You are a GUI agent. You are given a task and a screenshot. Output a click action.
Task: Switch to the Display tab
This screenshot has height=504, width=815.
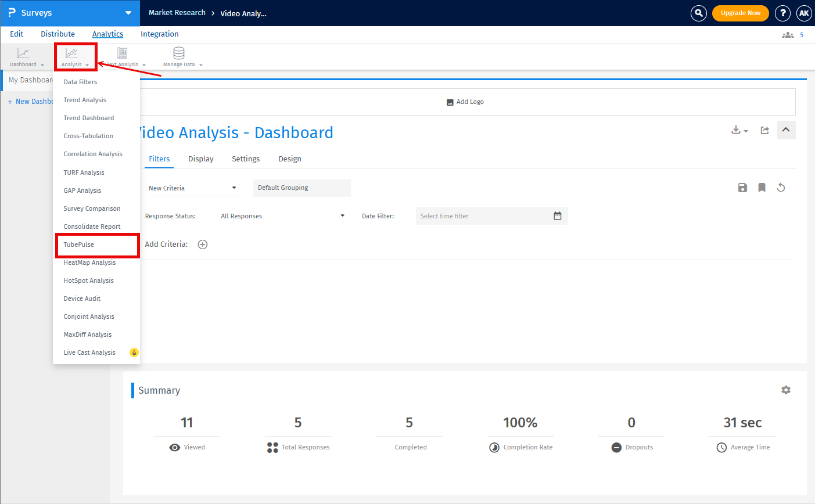[x=201, y=159]
